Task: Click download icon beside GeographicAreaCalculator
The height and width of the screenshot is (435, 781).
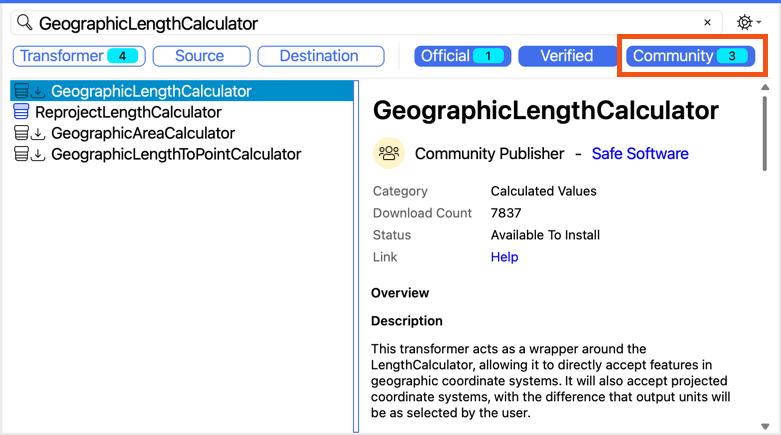Action: (x=38, y=134)
